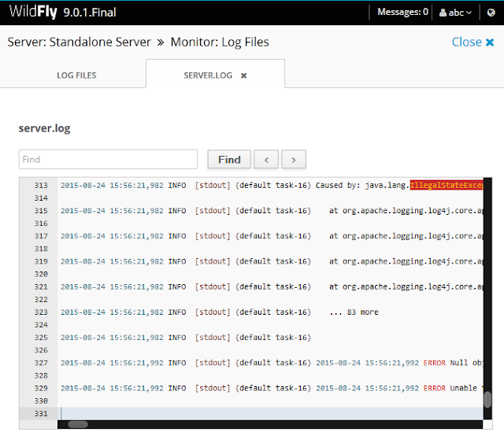This screenshot has height=443, width=504.
Task: Click line number 317 in the gutter
Action: point(41,236)
